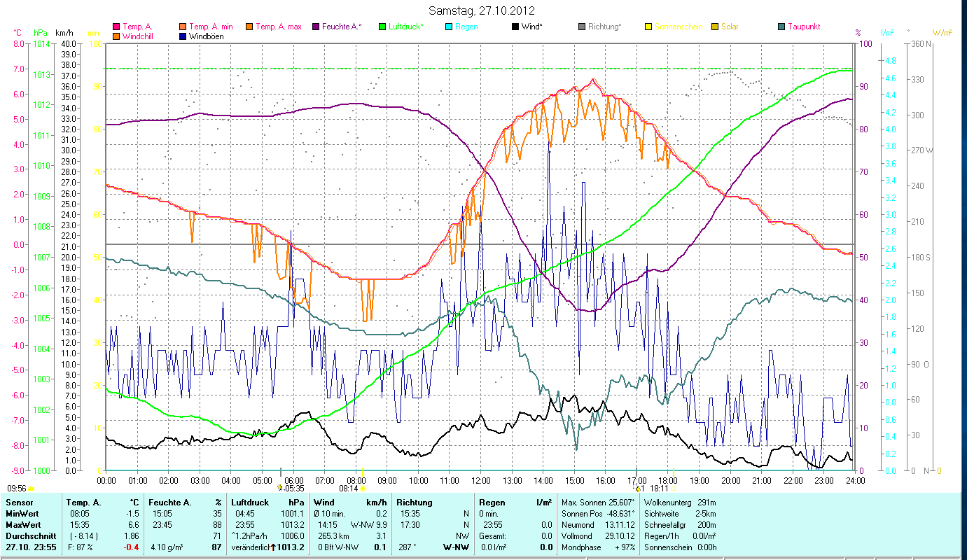Click the 'W-NW 9.9' max wind value
Image resolution: width=967 pixels, height=560 pixels.
[369, 525]
